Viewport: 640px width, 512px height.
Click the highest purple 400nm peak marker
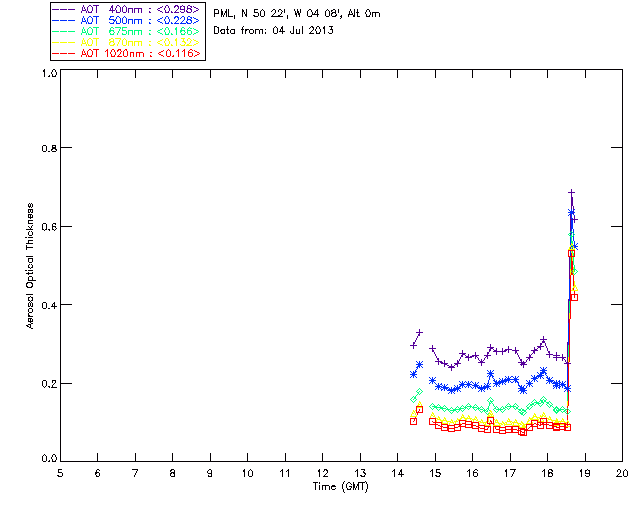(x=571, y=192)
